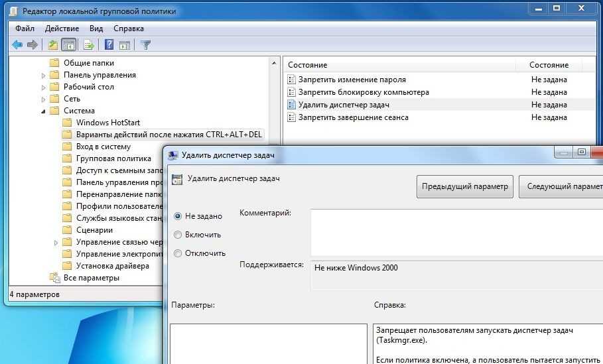Click the Back arrow toolbar icon
This screenshot has height=364, width=603.
pyautogui.click(x=17, y=45)
